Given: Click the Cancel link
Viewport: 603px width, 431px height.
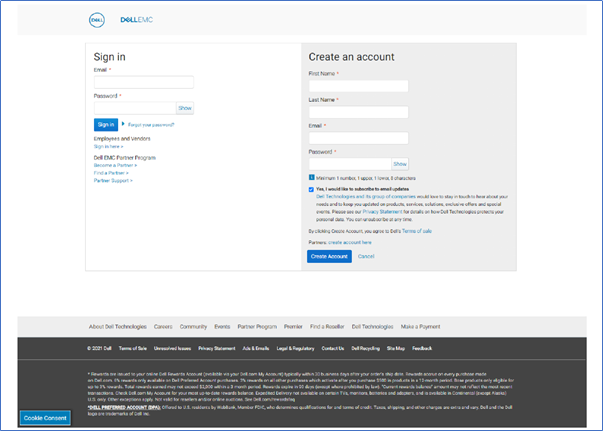Looking at the screenshot, I should (x=366, y=256).
